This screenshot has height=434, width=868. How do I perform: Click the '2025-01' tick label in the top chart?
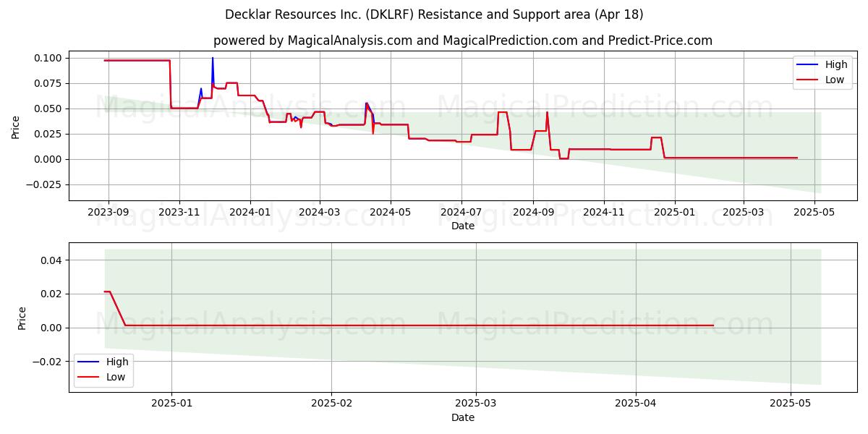pos(675,212)
